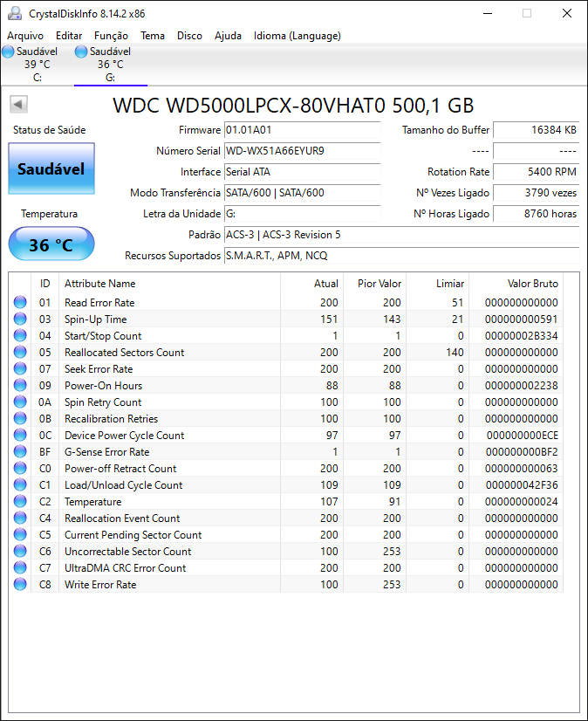
Task: Click raw value 000000002238 in Power-On Hours row
Action: pyautogui.click(x=521, y=385)
